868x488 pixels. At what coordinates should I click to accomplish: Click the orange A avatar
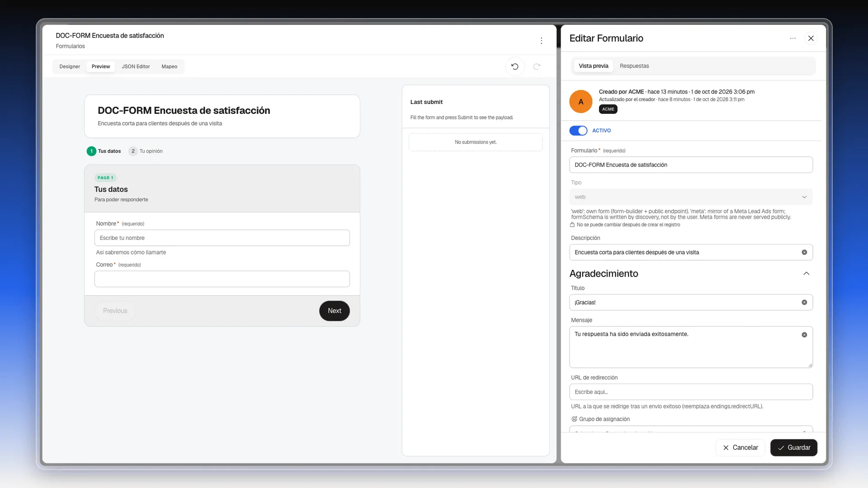(581, 102)
